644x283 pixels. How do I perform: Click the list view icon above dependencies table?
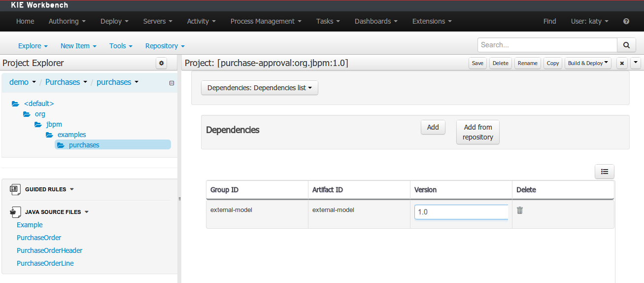coord(605,172)
